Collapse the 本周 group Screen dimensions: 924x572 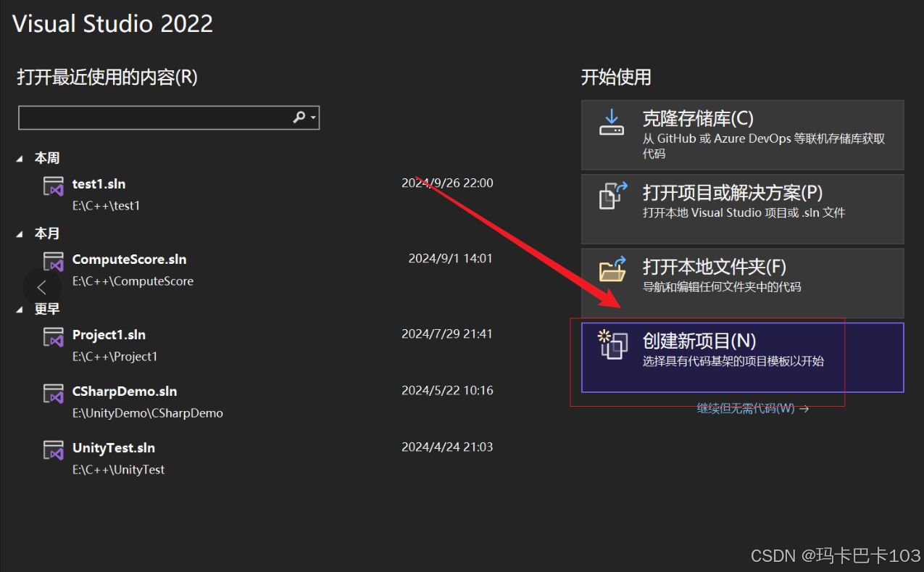[20, 158]
